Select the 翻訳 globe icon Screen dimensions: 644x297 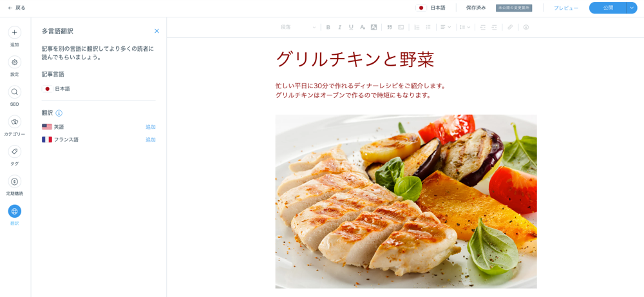(x=14, y=211)
